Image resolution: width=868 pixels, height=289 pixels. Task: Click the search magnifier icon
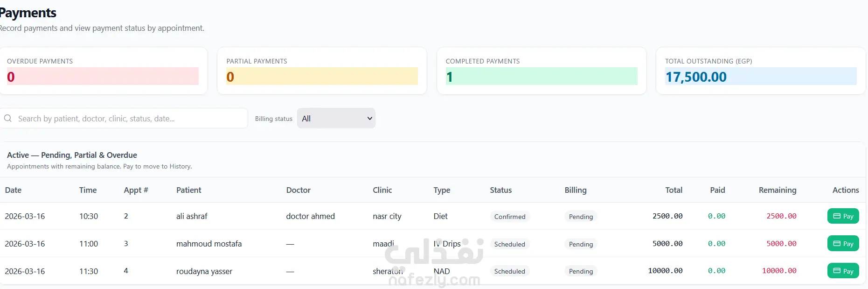click(8, 119)
